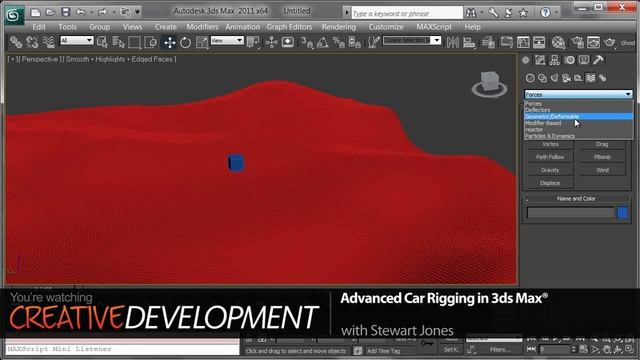Choose the Rectangular Selection Region tool
640x360 pixels.
[x=134, y=42]
